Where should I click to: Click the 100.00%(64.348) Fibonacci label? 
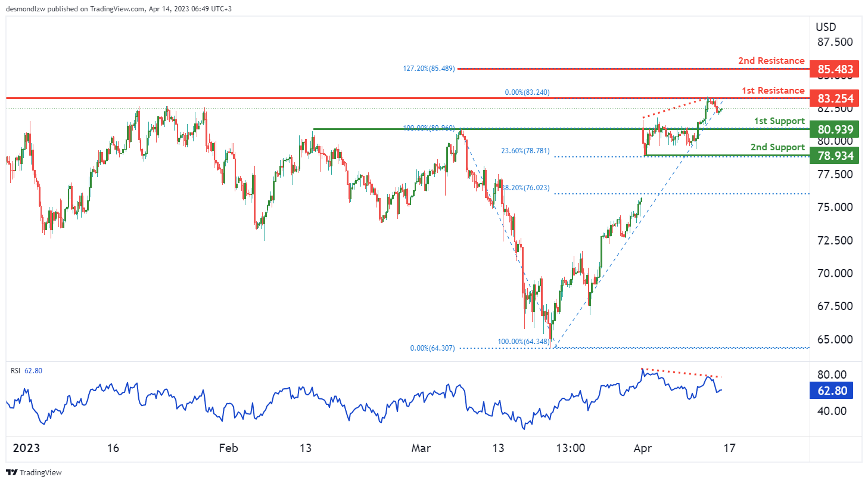coord(524,342)
